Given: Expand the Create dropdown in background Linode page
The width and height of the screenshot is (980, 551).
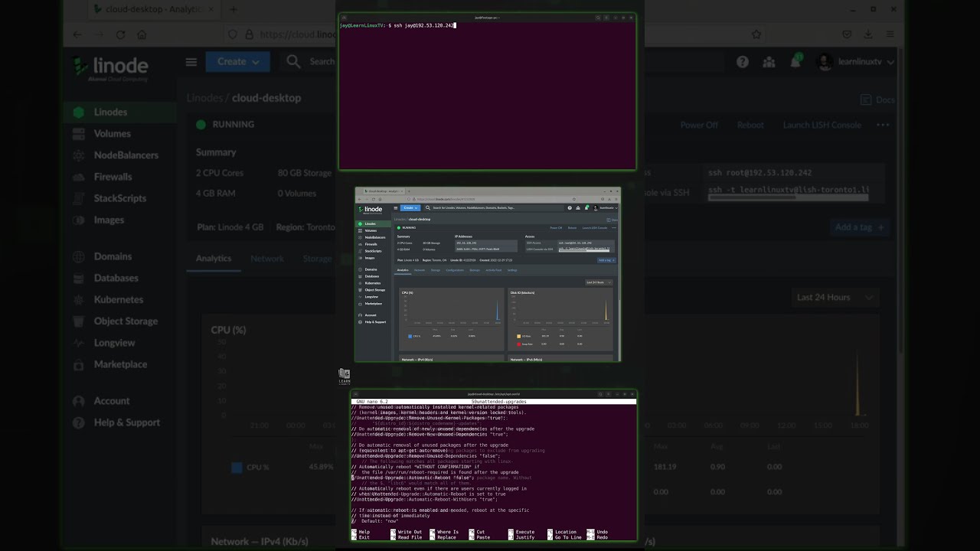Looking at the screenshot, I should pyautogui.click(x=237, y=62).
